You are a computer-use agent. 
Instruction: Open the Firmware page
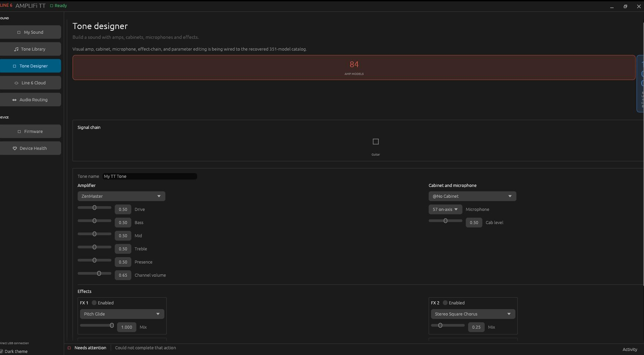pos(30,131)
